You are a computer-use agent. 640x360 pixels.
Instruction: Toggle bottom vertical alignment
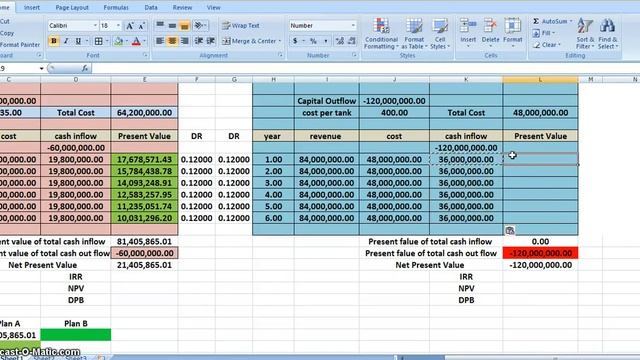tap(184, 26)
